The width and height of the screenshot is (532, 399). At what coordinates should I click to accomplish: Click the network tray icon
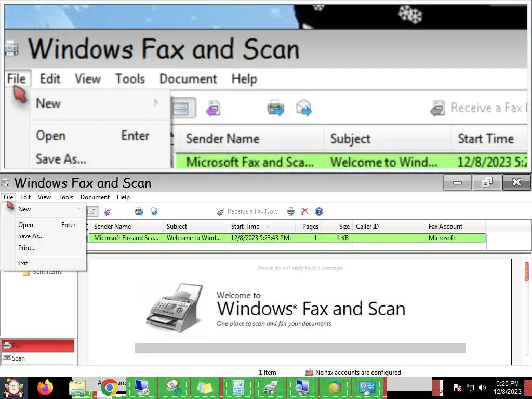(x=470, y=388)
